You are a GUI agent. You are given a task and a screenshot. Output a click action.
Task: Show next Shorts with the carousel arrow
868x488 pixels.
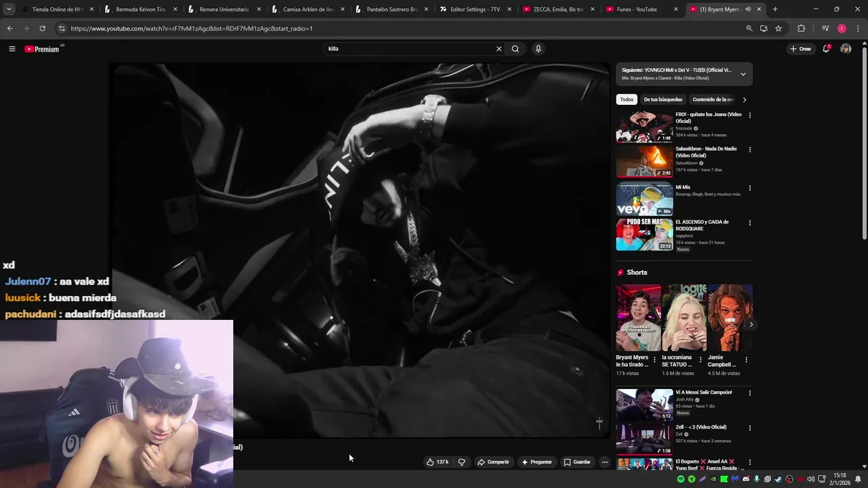(x=751, y=325)
